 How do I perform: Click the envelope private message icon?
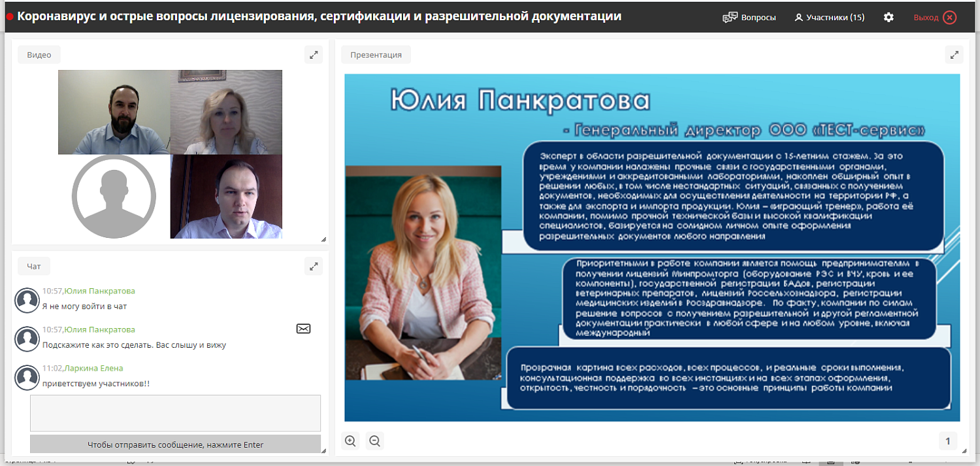[x=303, y=329]
